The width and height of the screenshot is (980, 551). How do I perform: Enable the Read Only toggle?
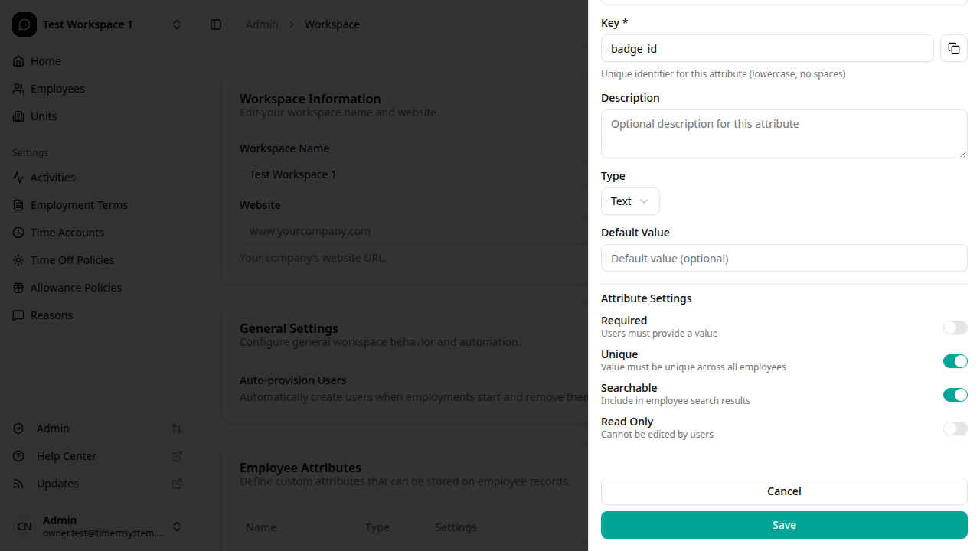click(x=955, y=428)
